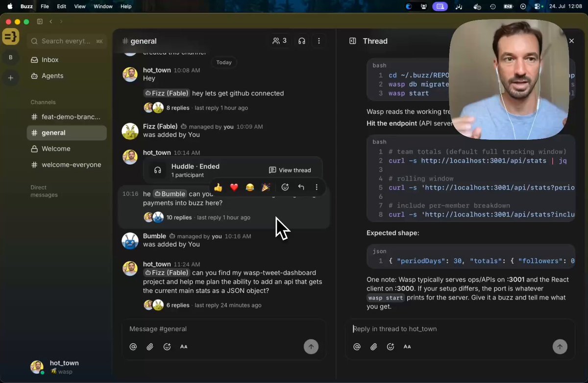588x383 pixels.
Task: Open the emoji picker in the thread reply composer
Action: (x=391, y=347)
